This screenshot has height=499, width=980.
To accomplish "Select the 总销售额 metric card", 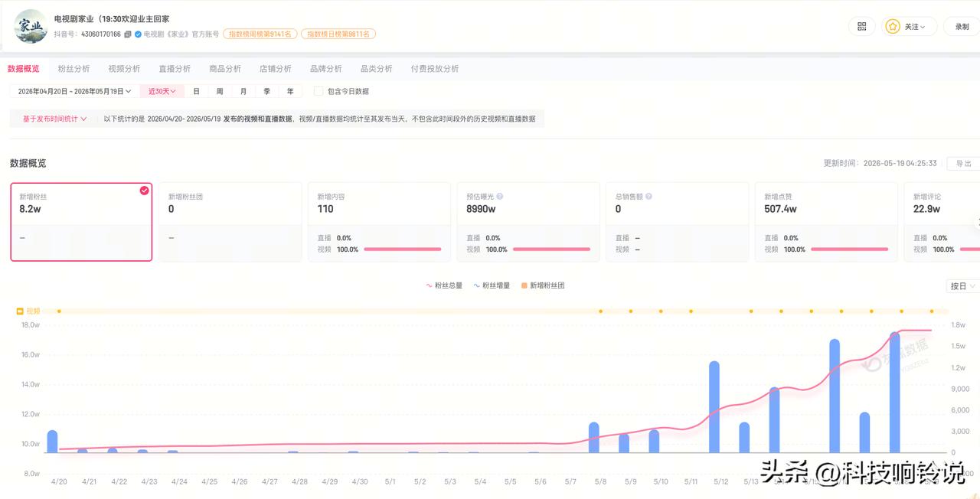I will pyautogui.click(x=677, y=222).
